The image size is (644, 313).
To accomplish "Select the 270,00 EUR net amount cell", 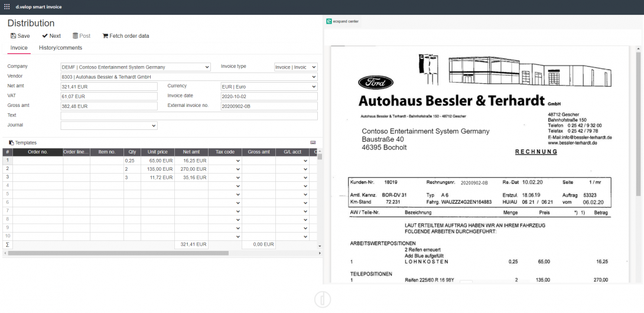I will pyautogui.click(x=191, y=169).
